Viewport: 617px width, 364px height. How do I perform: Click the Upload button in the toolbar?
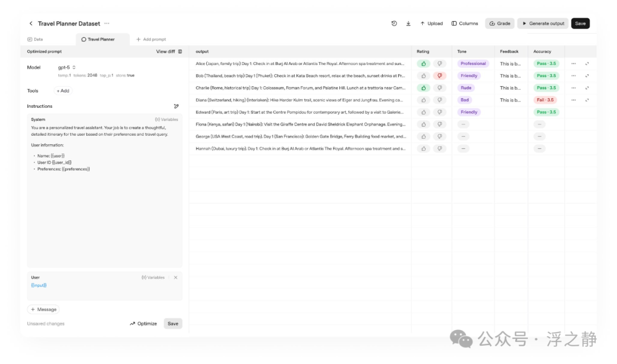click(x=431, y=23)
